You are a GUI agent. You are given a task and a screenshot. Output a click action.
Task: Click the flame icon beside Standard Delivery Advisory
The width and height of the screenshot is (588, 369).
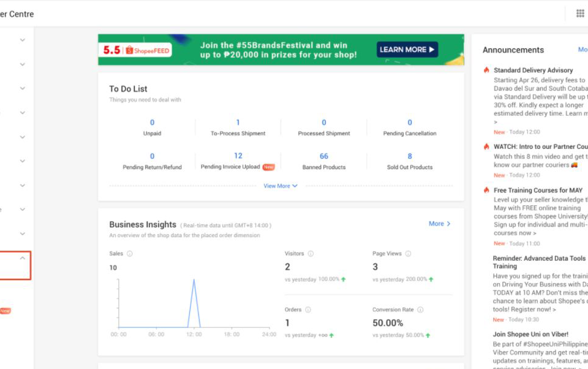[486, 70]
